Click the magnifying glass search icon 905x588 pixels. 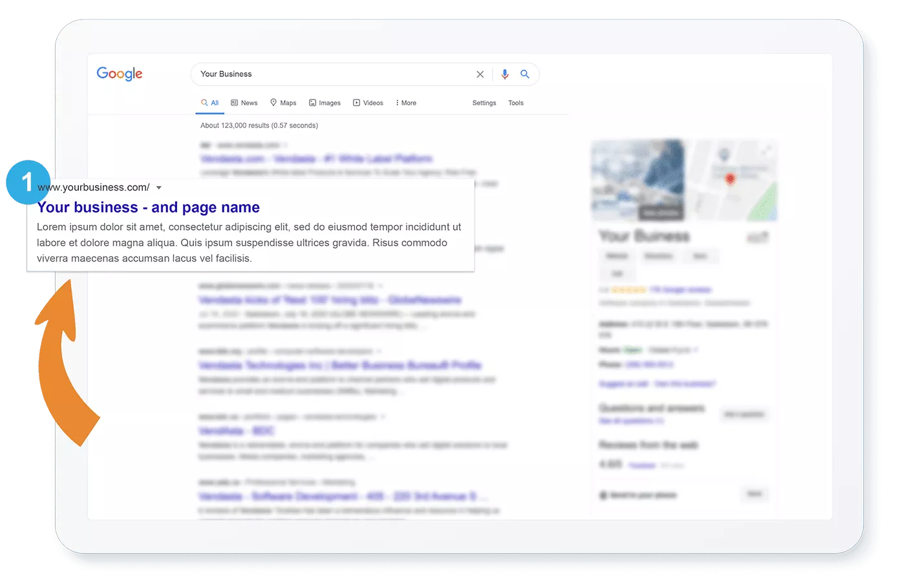(x=525, y=74)
